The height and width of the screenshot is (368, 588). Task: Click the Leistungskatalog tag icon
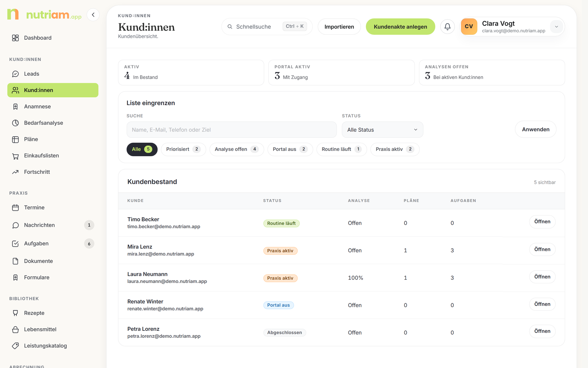coord(16,346)
